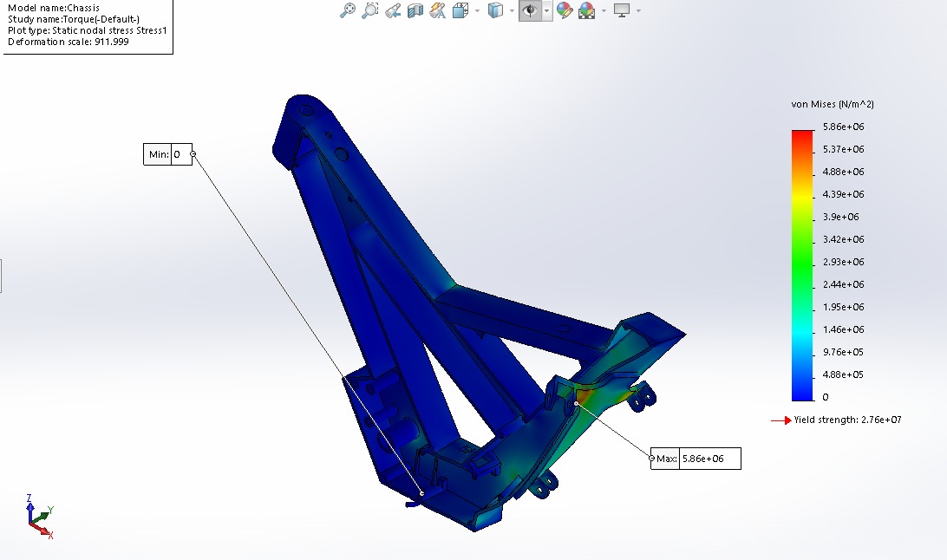Screen dimensions: 947x560
Task: Click the View Orientation cube icon
Action: (460, 10)
